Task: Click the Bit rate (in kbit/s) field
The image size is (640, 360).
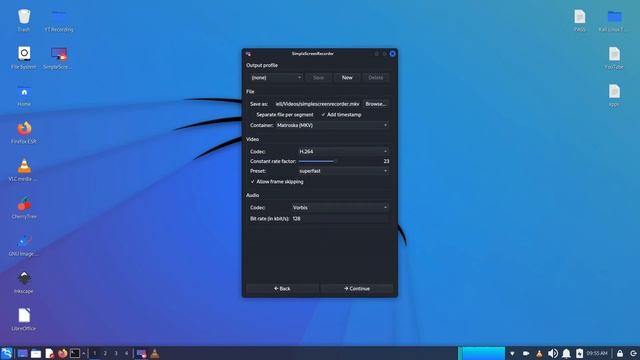Action: click(x=340, y=219)
